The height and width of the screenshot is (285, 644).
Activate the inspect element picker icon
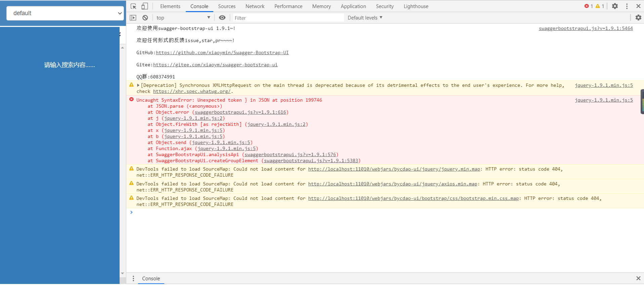point(133,6)
